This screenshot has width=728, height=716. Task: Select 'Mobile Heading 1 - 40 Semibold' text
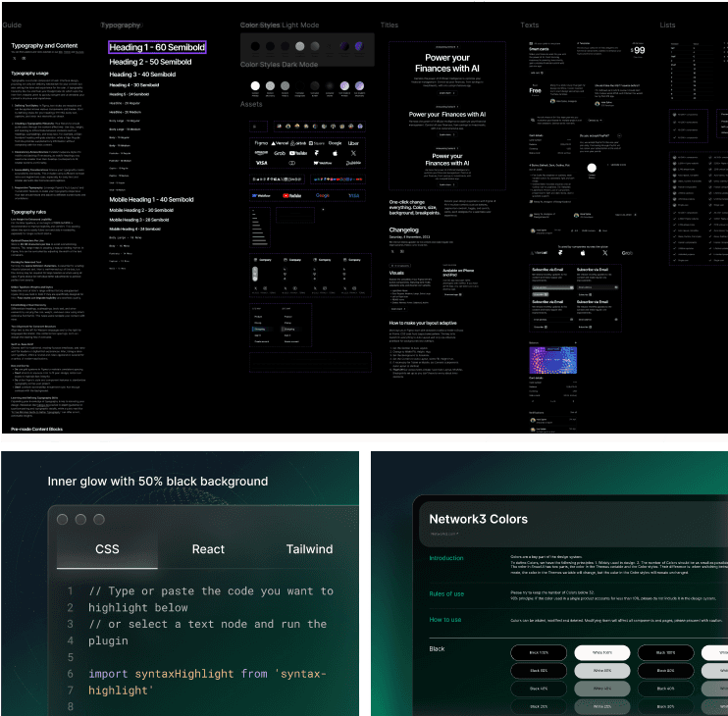tap(151, 199)
